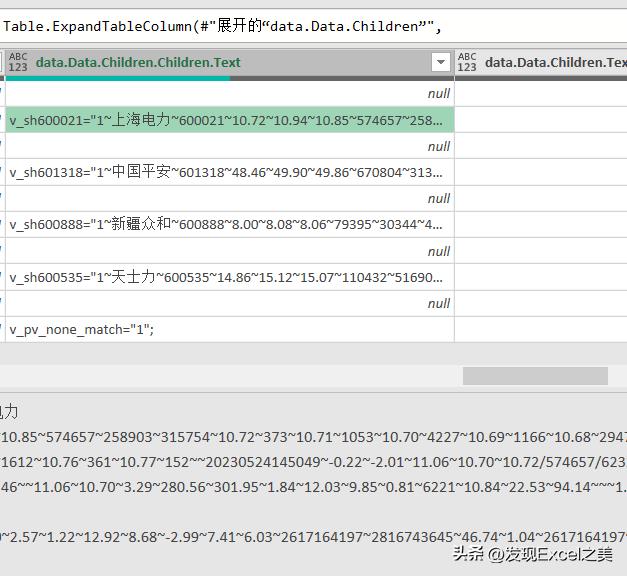Click preview line containing 2617164197~2816743645
The image size is (627, 576).
tap(314, 537)
